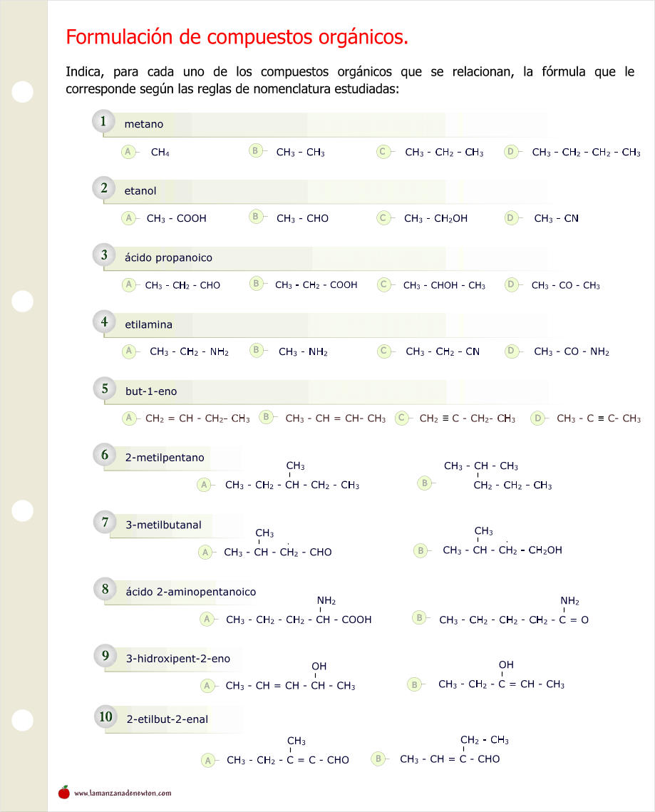
Task: Select option A for etilamina
Action: [x=128, y=351]
